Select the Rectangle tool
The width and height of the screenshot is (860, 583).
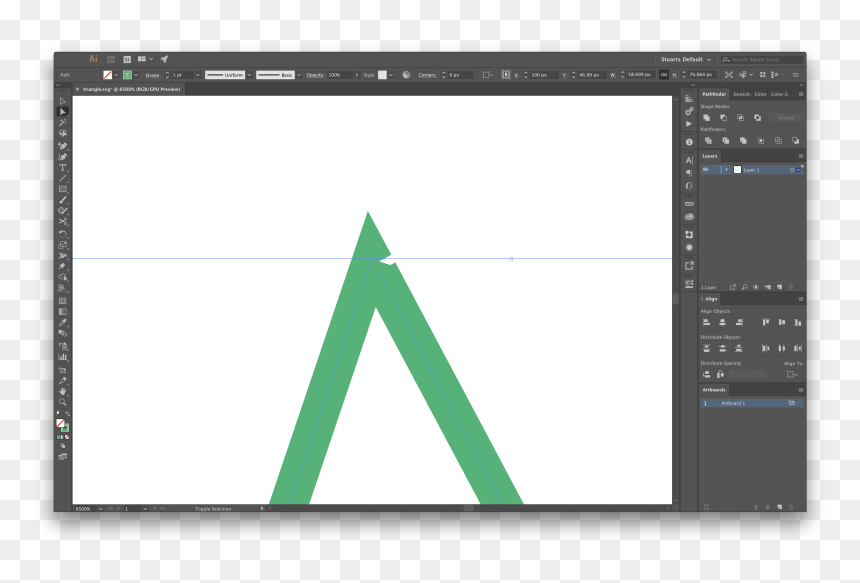(63, 189)
